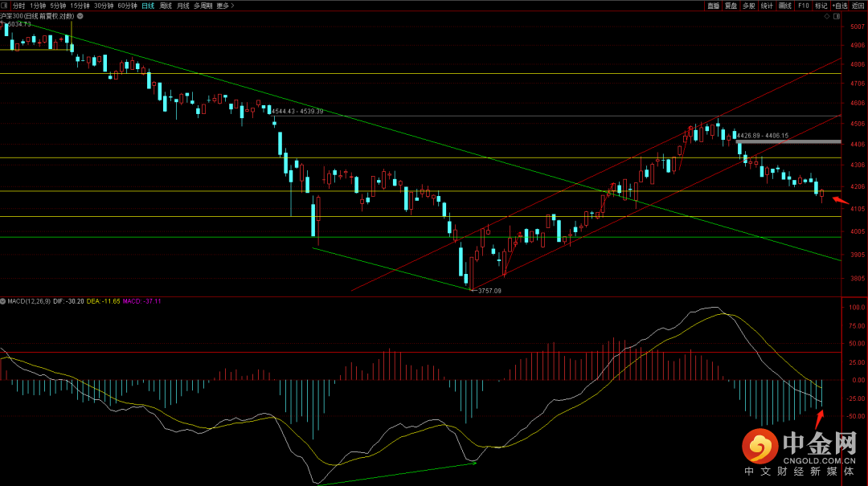Open the 复盘 review tool
The height and width of the screenshot is (486, 868).
731,6
